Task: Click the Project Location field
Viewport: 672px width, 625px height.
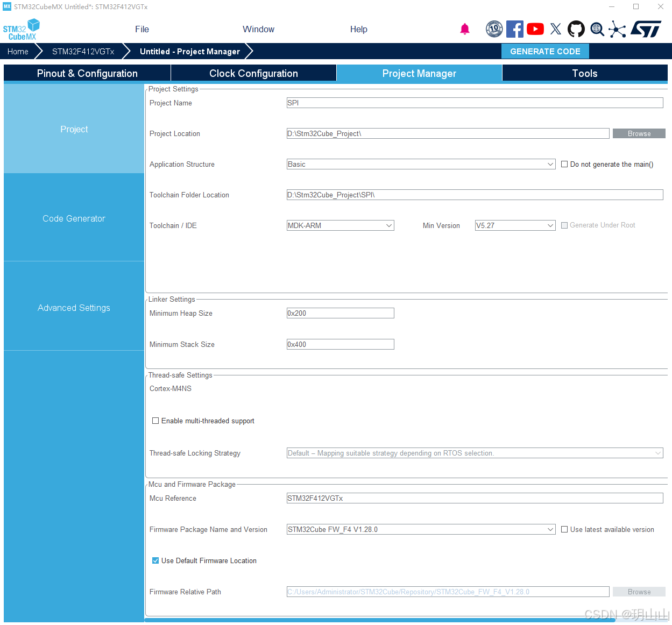Action: [448, 133]
